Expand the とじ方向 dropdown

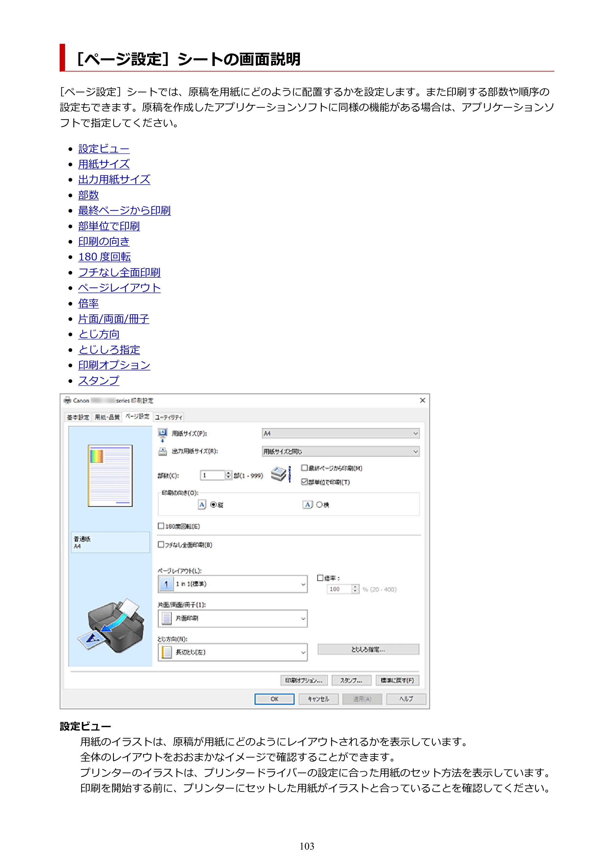(x=233, y=653)
